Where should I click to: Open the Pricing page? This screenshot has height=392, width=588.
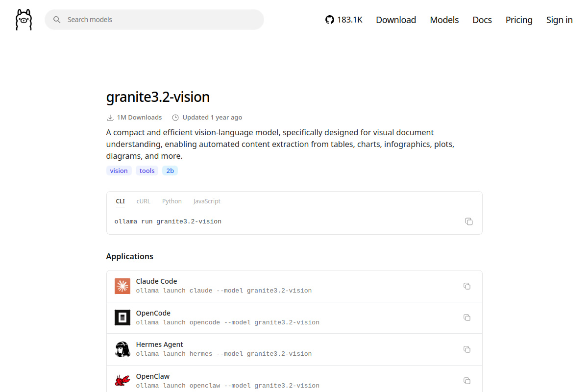pyautogui.click(x=519, y=20)
